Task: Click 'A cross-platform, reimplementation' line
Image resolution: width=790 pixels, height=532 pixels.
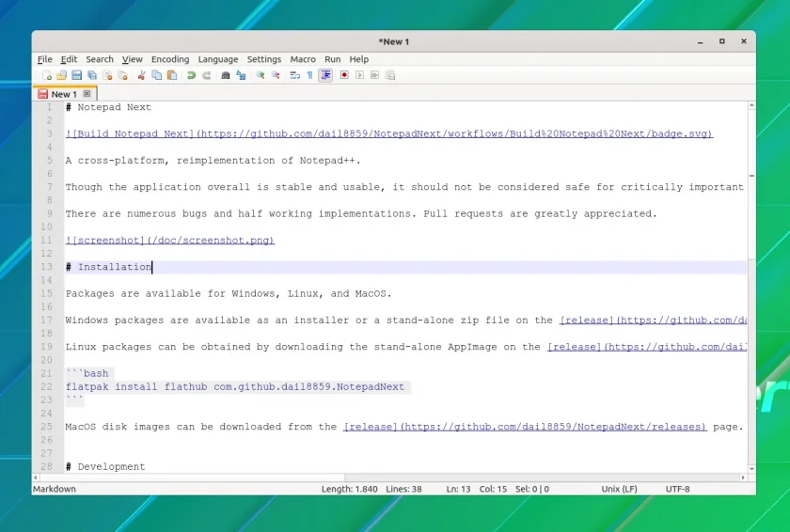Action: tap(213, 161)
